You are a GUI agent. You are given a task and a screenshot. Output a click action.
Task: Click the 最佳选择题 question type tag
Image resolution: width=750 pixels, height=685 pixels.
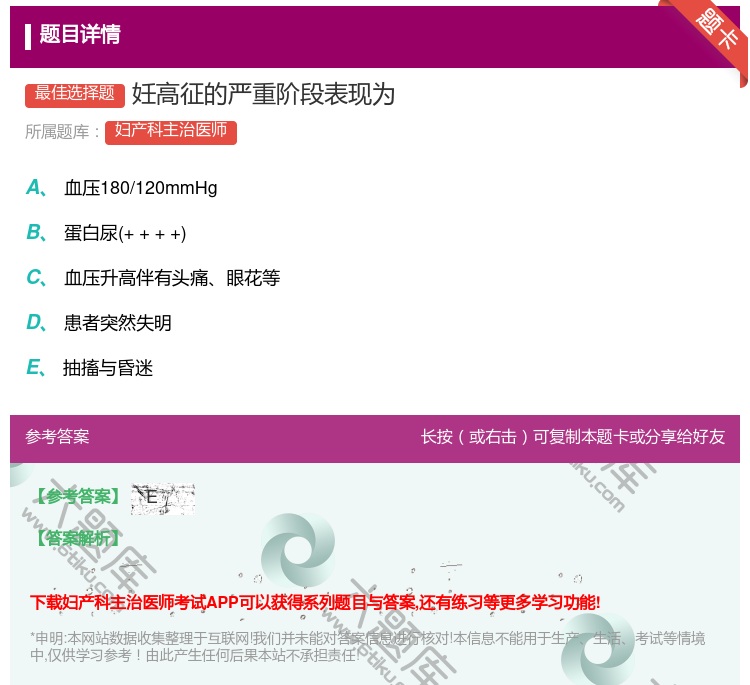coord(75,95)
